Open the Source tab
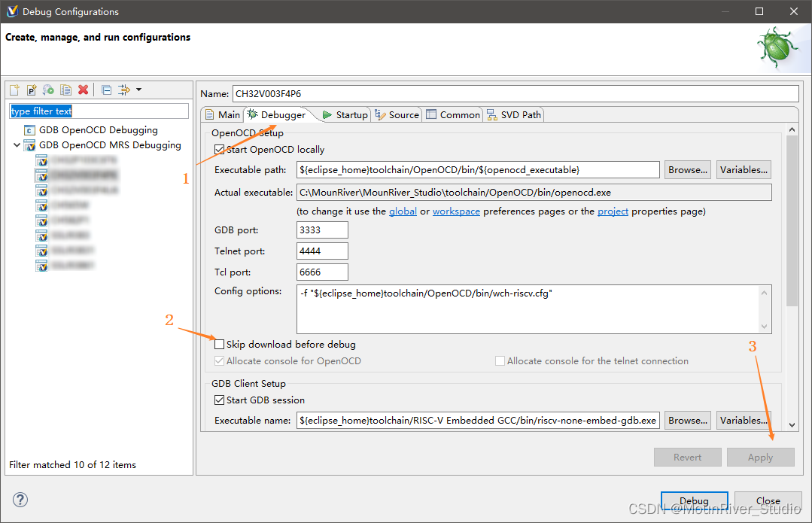 tap(397, 115)
